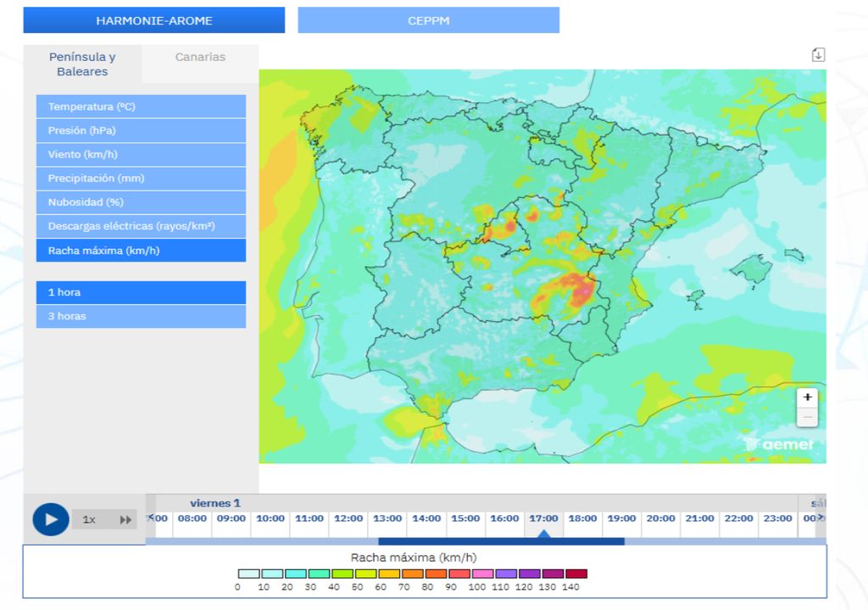
Task: Choose the 17:00 time step
Action: pos(543,518)
